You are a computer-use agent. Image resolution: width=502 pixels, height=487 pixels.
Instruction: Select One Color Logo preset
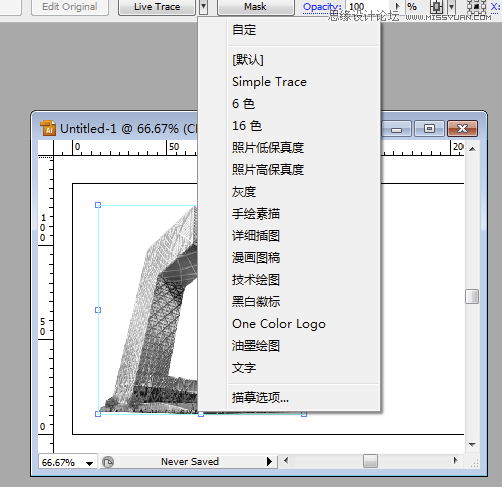click(289, 324)
